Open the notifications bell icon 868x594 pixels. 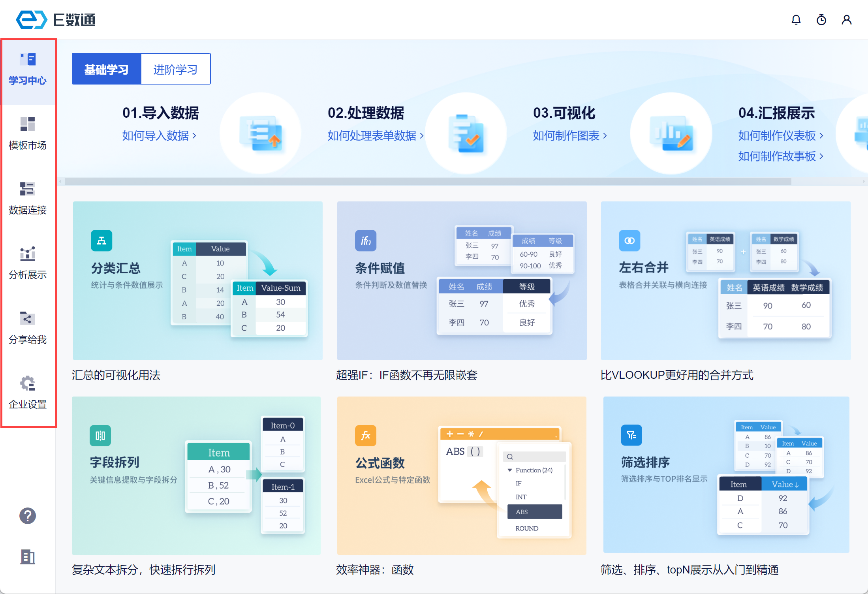pyautogui.click(x=796, y=20)
